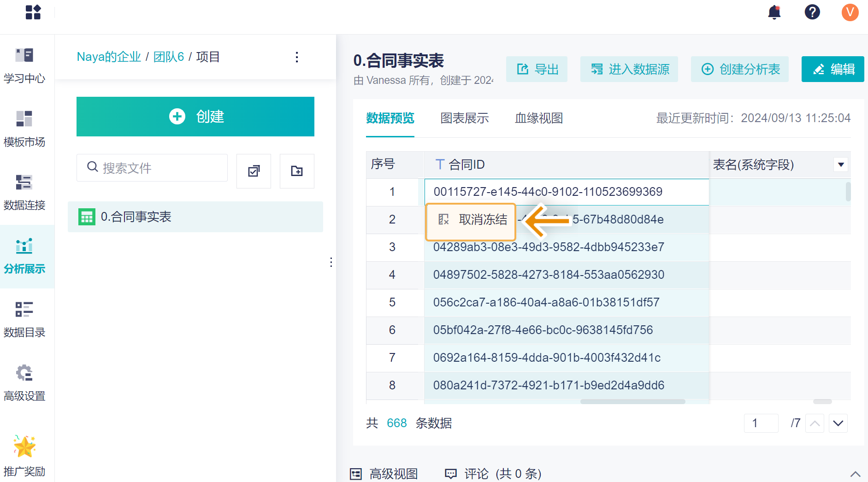Click the 合同ID column header
The image size is (868, 482).
click(566, 165)
